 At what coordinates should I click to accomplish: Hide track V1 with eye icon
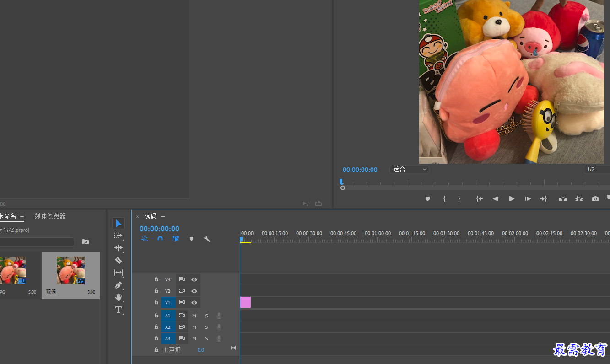(194, 302)
